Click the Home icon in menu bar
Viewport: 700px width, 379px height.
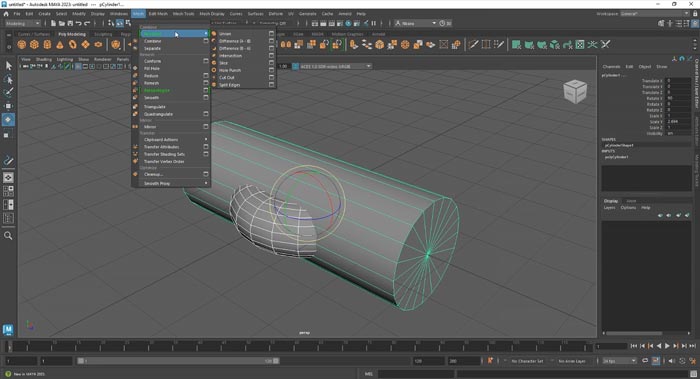6,14
